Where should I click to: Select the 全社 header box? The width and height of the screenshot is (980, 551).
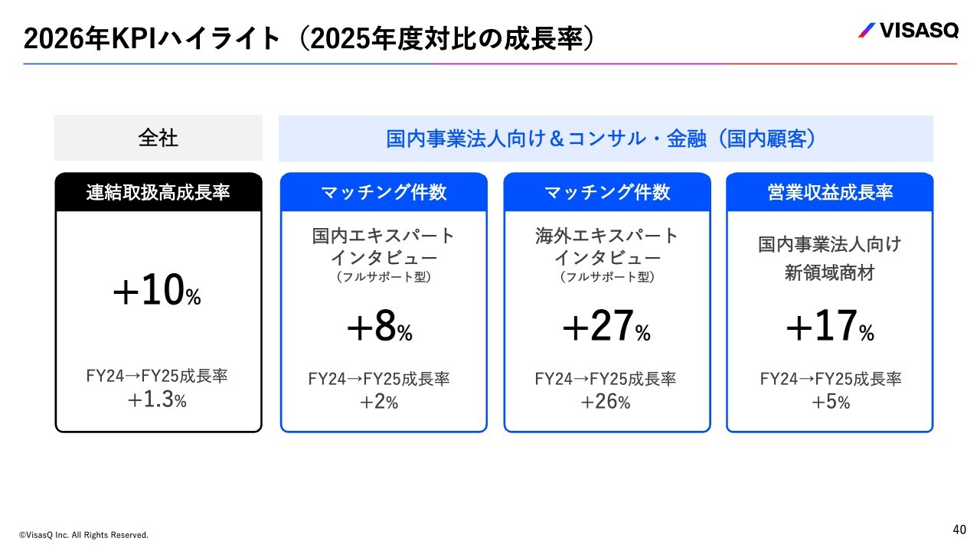click(158, 138)
